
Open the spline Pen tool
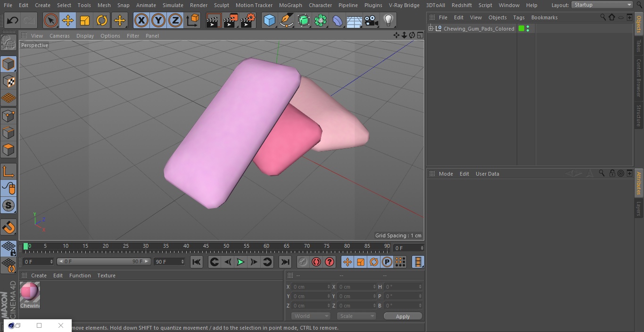286,20
